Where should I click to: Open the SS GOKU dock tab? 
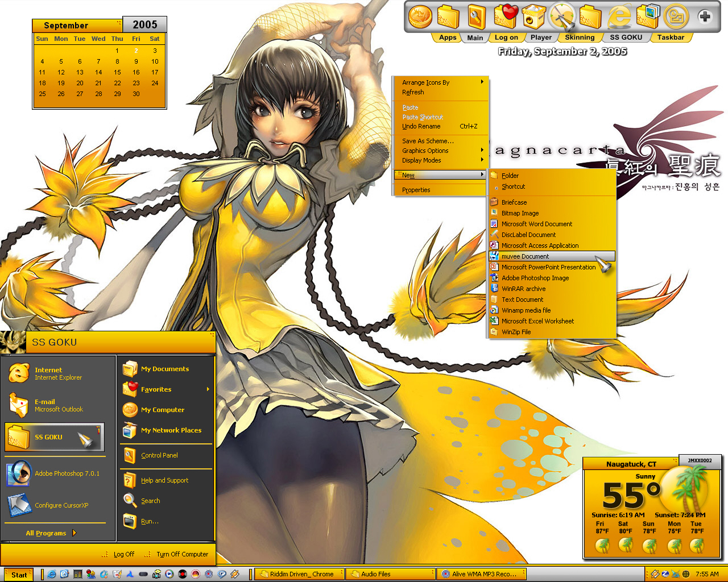626,38
